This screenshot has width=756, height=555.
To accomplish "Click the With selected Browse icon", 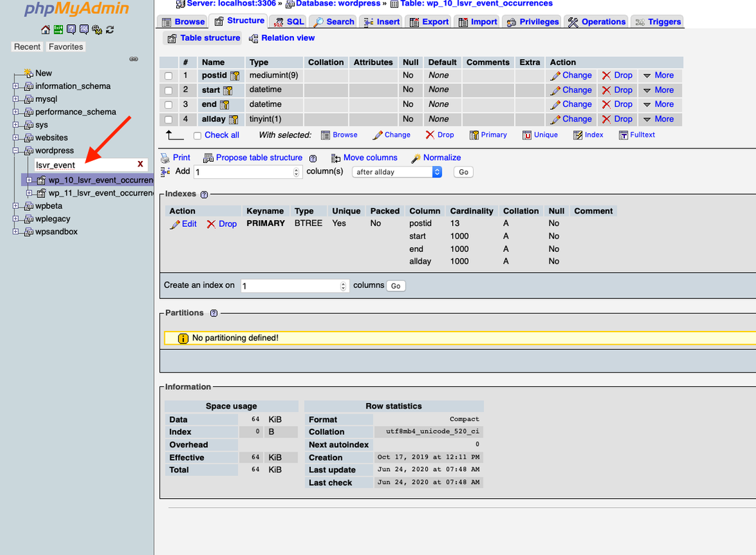I will click(x=325, y=135).
